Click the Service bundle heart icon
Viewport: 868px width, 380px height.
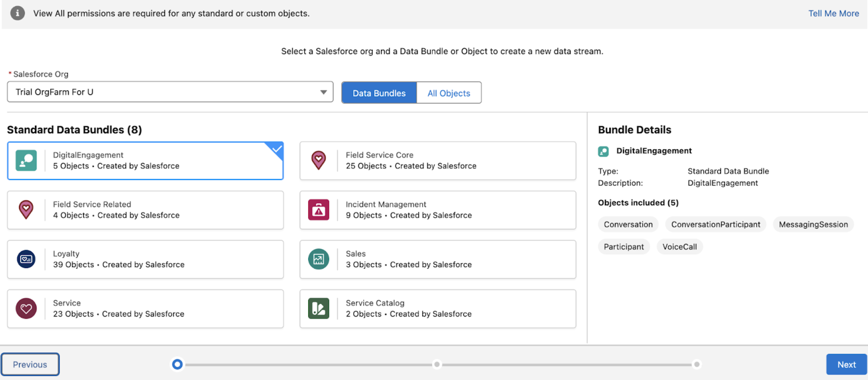[26, 308]
